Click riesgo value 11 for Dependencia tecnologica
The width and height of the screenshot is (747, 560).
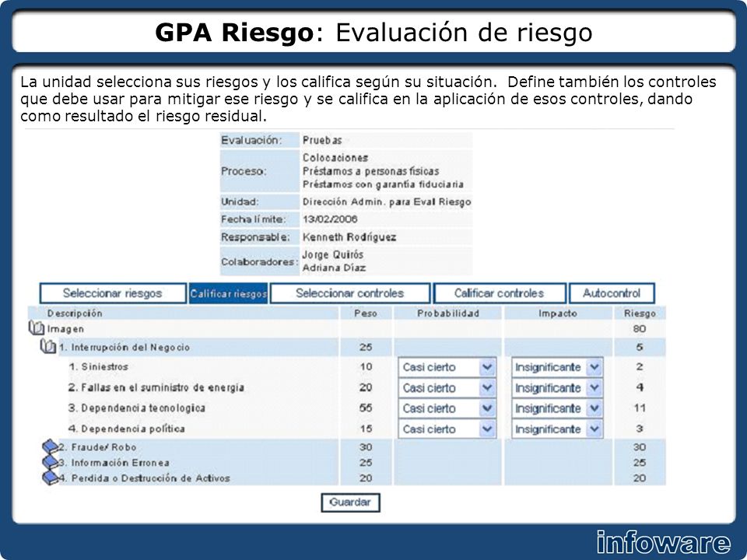click(640, 408)
